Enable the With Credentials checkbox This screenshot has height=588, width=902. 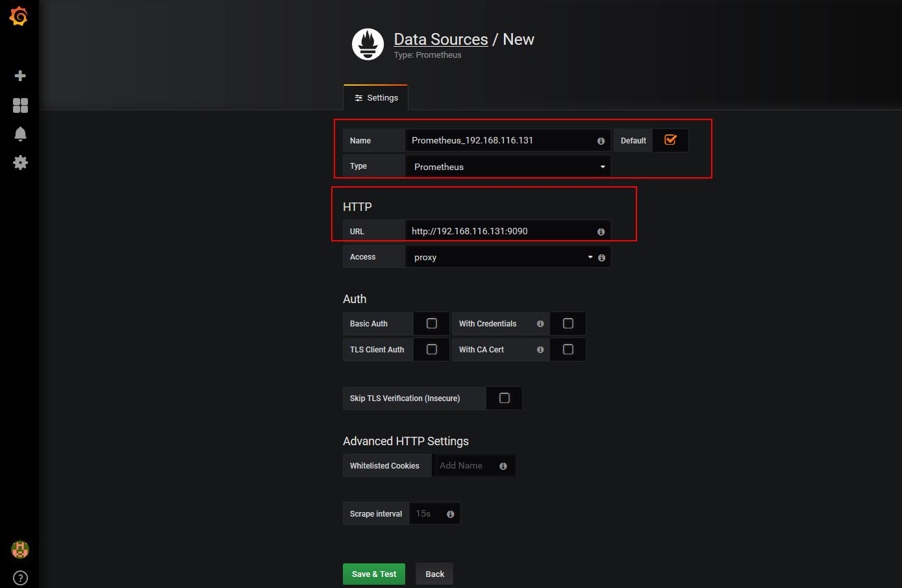coord(568,323)
